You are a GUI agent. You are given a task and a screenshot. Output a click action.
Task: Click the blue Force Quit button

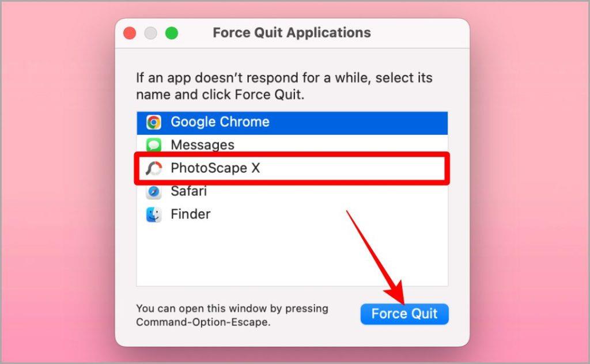point(404,314)
